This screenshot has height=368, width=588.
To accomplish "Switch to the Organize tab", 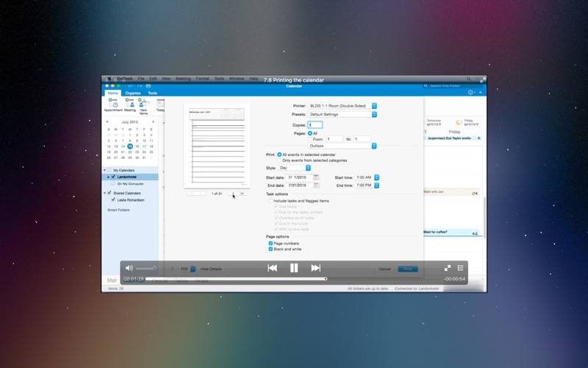I will (x=133, y=93).
